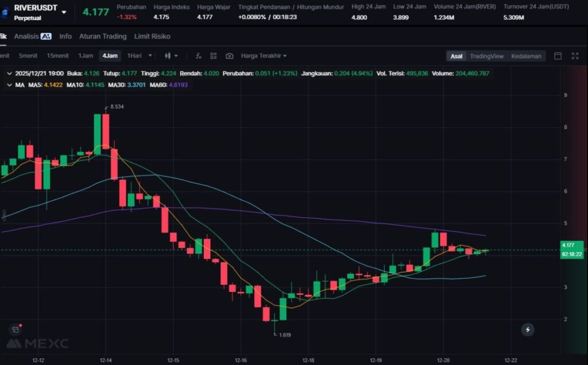
Task: Click the bottom-left notification settings icon
Action: (15, 329)
